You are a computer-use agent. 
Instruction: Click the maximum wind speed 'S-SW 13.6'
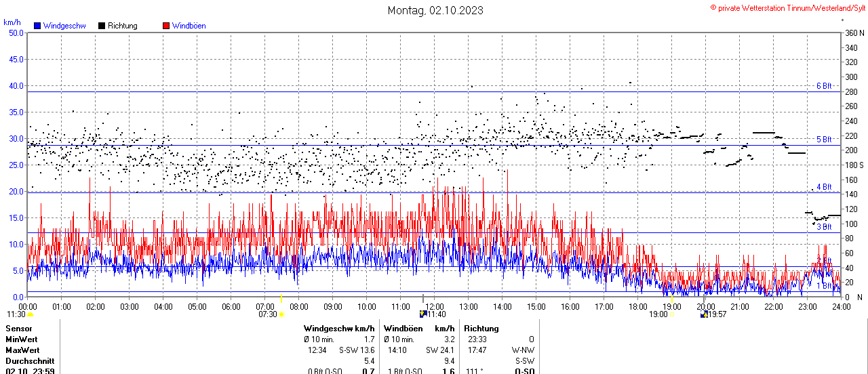(357, 350)
